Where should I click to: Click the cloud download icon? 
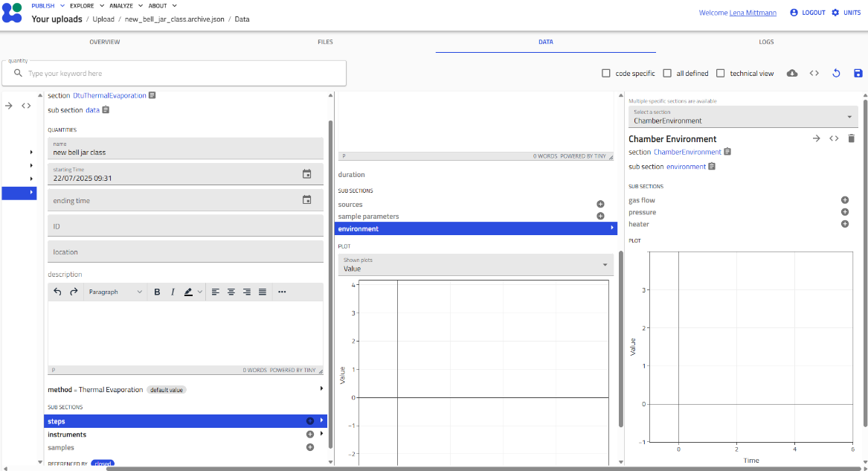click(792, 73)
